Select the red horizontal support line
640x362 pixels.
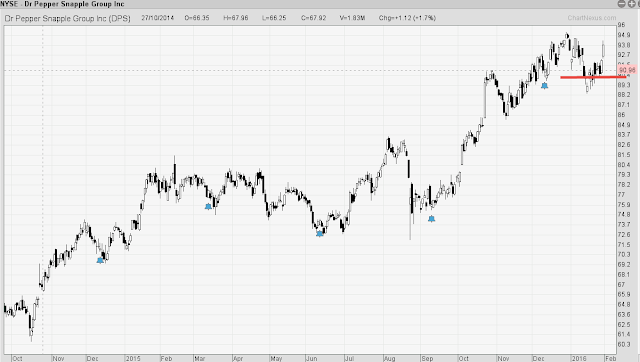[x=593, y=77]
